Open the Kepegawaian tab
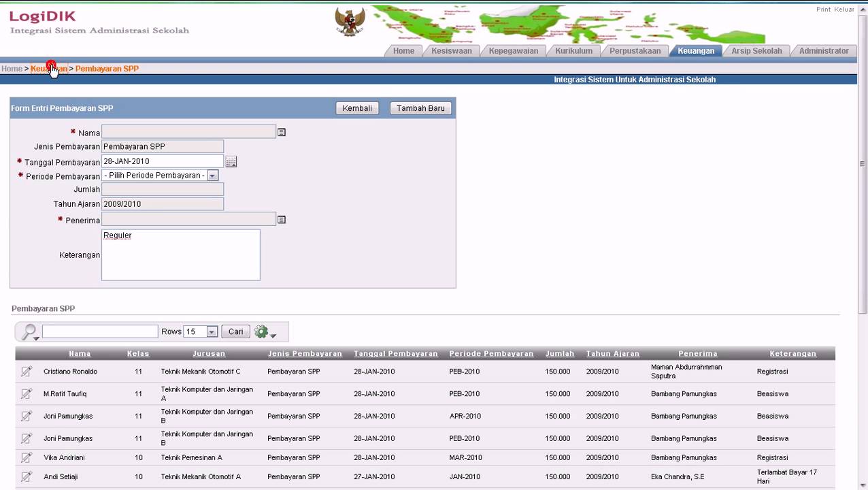The width and height of the screenshot is (868, 490). pyautogui.click(x=513, y=51)
